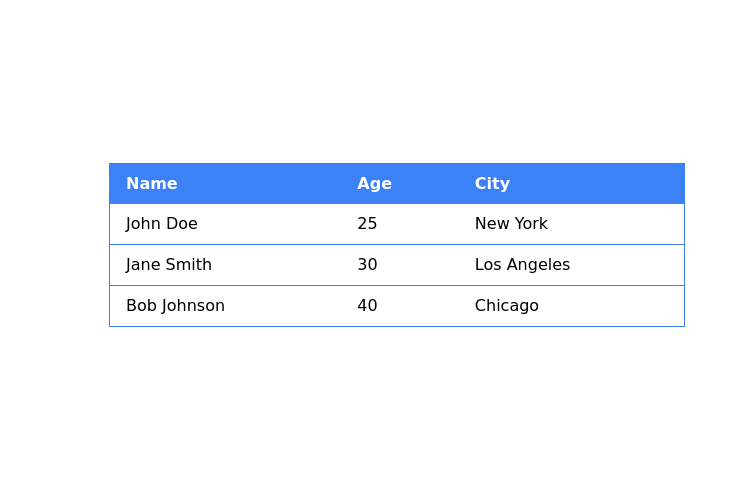Click the Name column header
The image size is (756, 484).
click(x=151, y=184)
